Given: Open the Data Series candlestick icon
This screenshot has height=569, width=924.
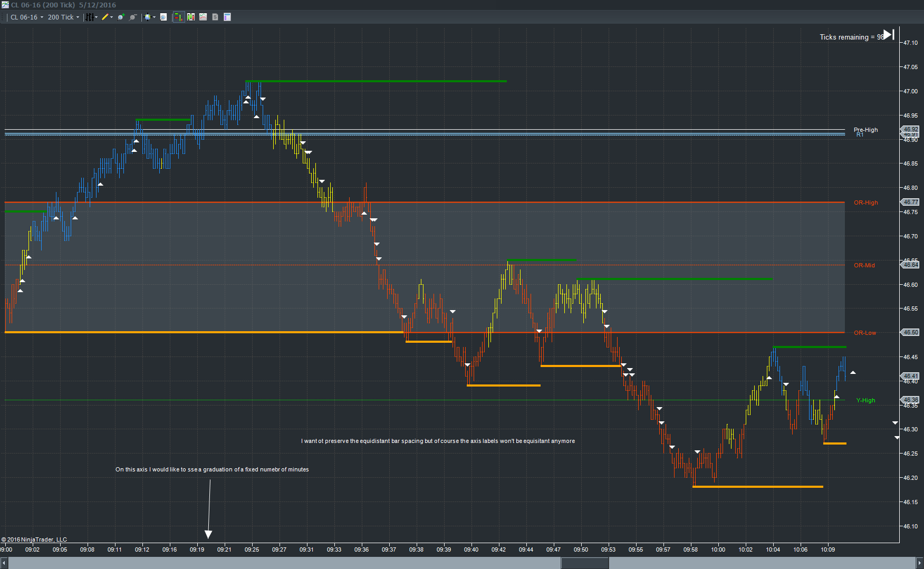Looking at the screenshot, I should 191,17.
